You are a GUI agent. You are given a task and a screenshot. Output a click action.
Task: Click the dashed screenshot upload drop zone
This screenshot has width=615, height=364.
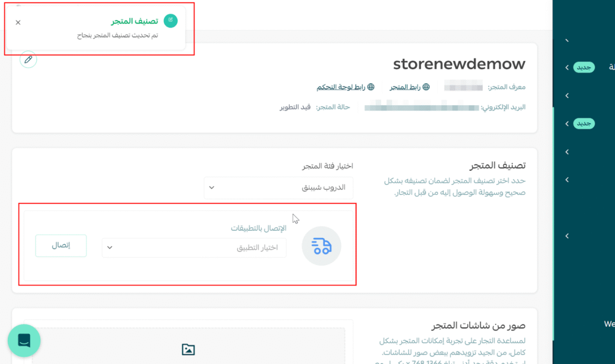point(188,347)
